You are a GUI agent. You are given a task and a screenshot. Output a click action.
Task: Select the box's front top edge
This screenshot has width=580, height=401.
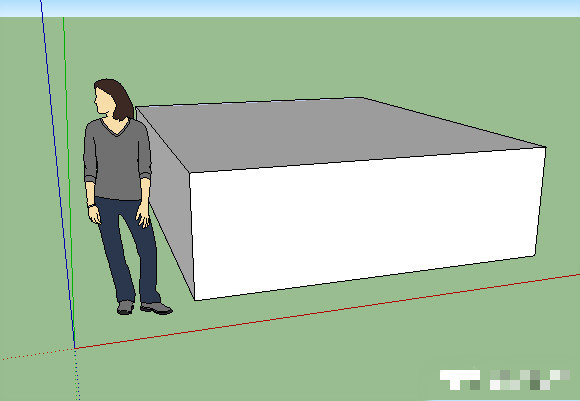pos(368,160)
